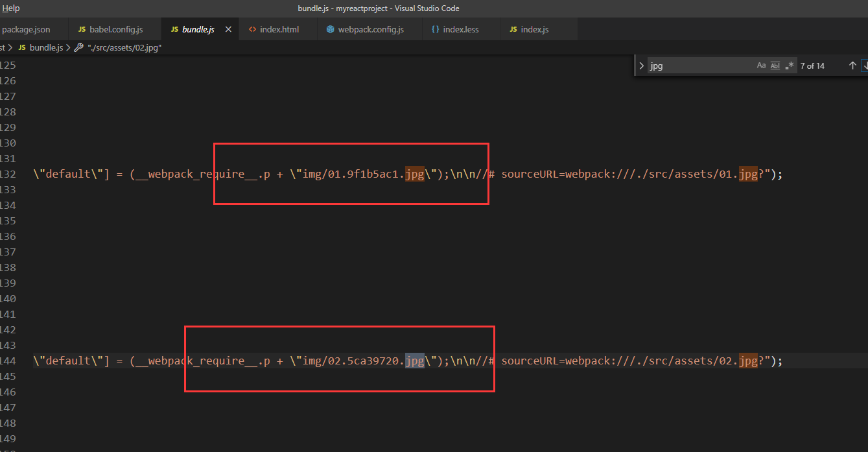
Task: Click the webpack cube icon on its tab
Action: pyautogui.click(x=330, y=30)
